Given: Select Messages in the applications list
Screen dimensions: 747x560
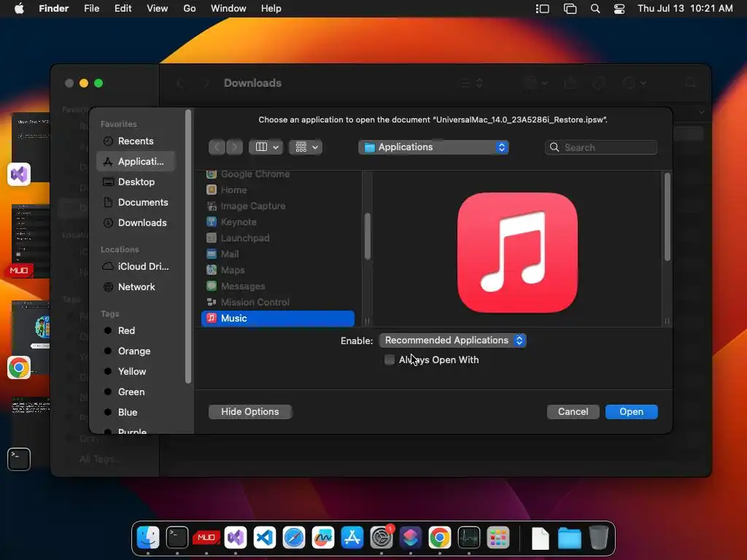Looking at the screenshot, I should (x=278, y=286).
